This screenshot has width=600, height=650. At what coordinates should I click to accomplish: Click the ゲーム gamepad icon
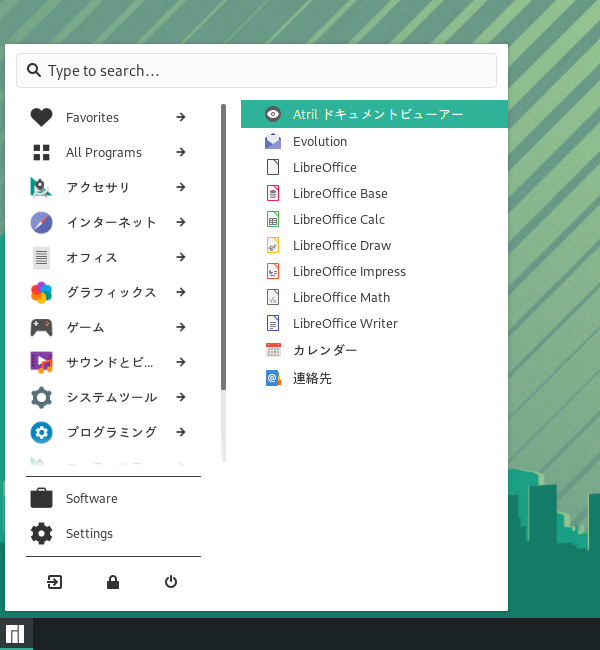click(41, 327)
